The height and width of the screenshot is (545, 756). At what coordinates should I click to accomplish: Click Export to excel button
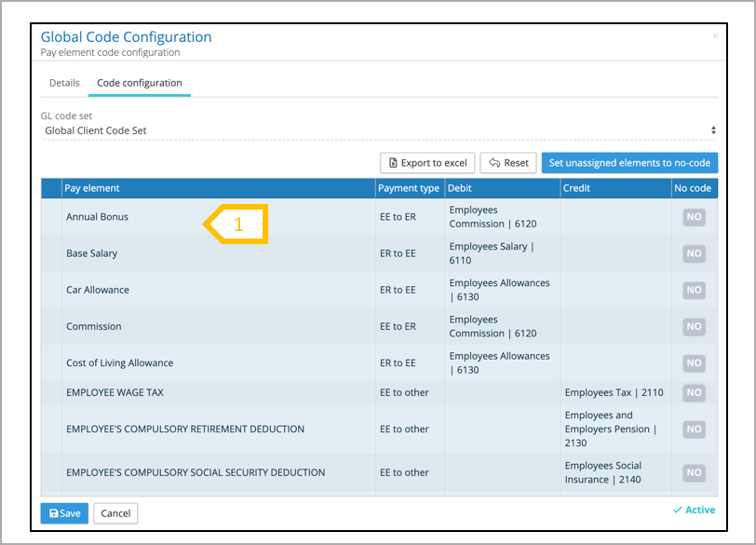click(427, 163)
